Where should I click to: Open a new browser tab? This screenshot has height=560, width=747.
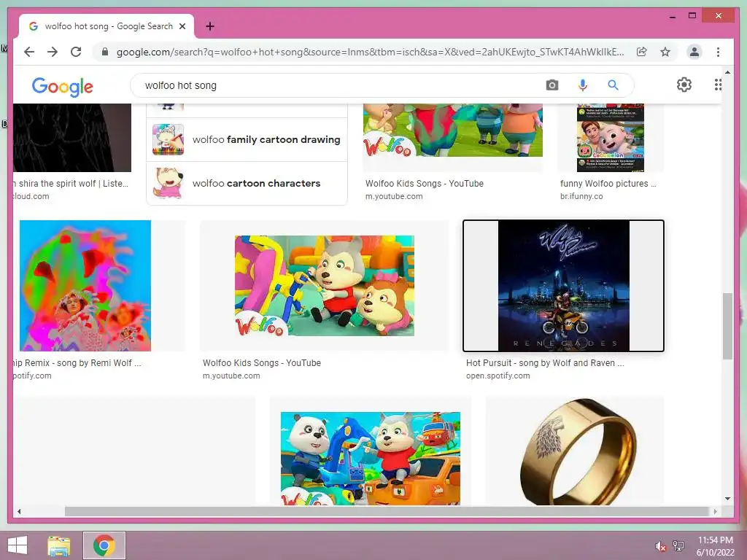click(209, 26)
